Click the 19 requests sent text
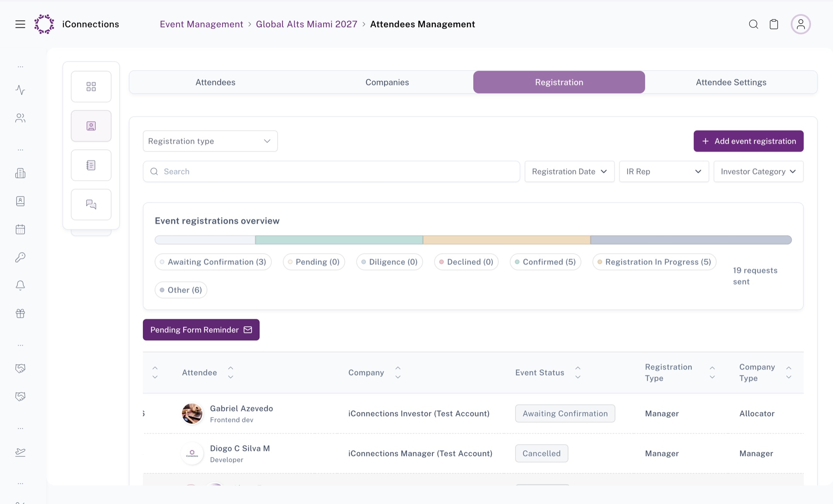 (x=755, y=276)
